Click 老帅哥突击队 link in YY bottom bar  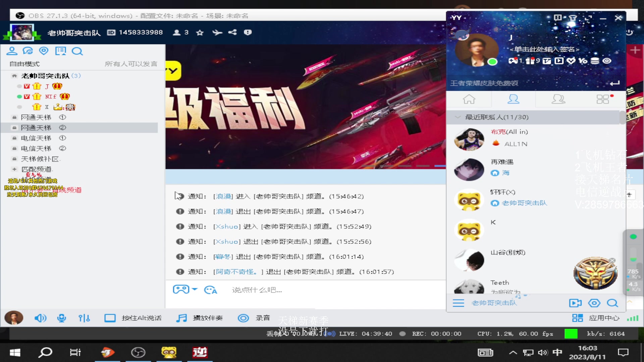click(x=494, y=303)
